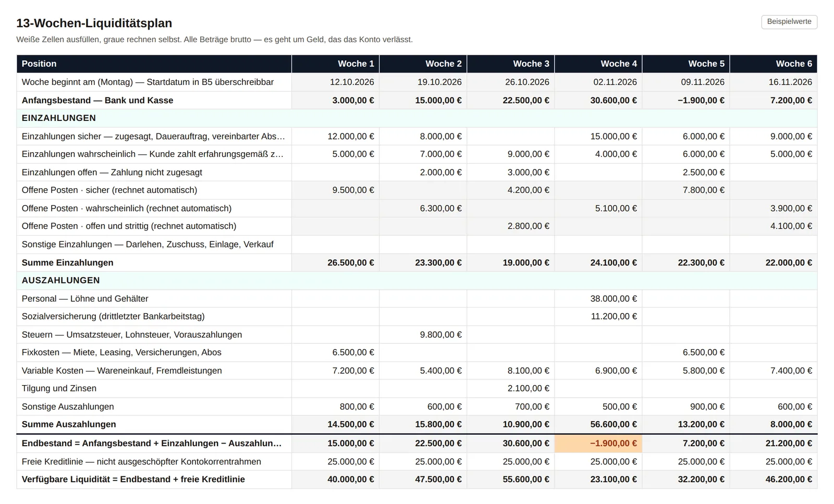Click Einzahlungen sicher value 12.000,00 € in Woche 1
Image resolution: width=834 pixels, height=504 pixels.
tap(335, 137)
